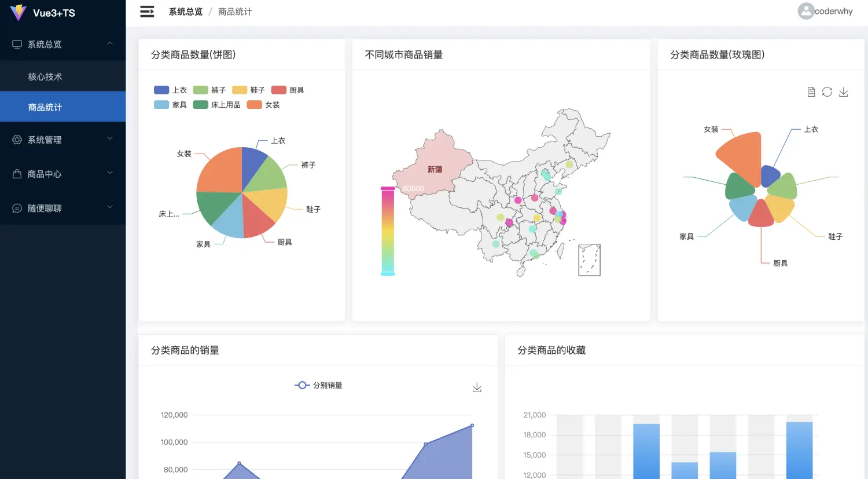Expand the 随便聊聊 menu chevron
The image size is (868, 479).
click(110, 207)
